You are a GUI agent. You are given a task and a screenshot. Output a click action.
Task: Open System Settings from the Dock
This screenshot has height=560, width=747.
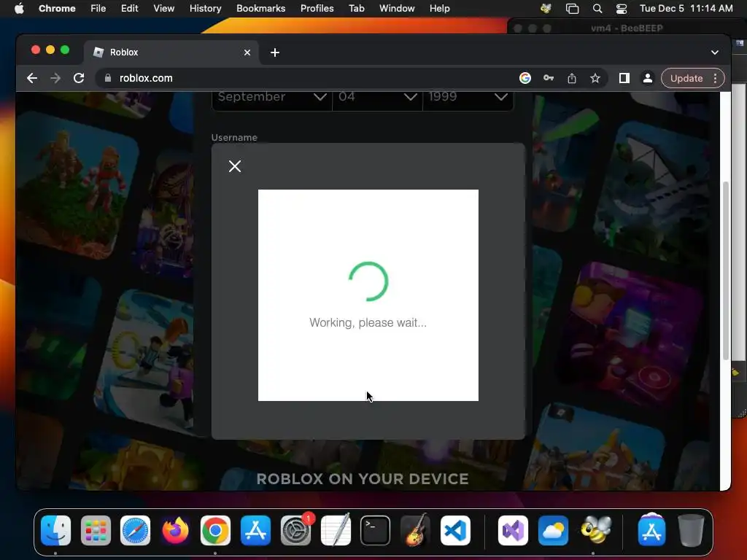pos(295,530)
